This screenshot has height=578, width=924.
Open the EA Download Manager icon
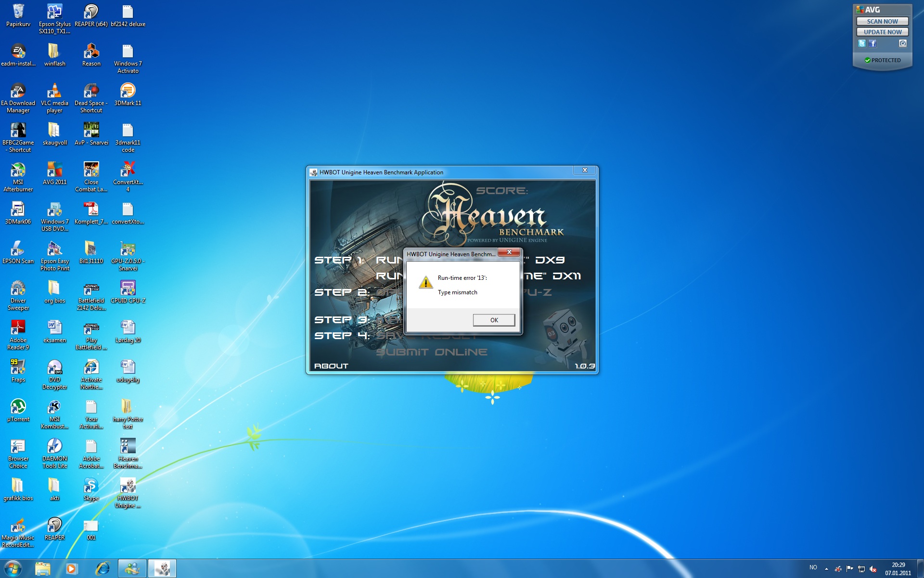point(18,98)
